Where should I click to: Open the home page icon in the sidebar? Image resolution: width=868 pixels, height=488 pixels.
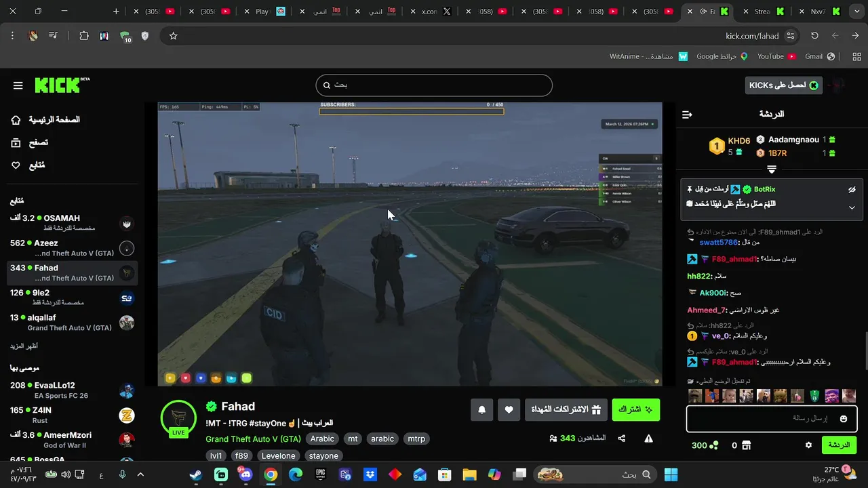16,120
